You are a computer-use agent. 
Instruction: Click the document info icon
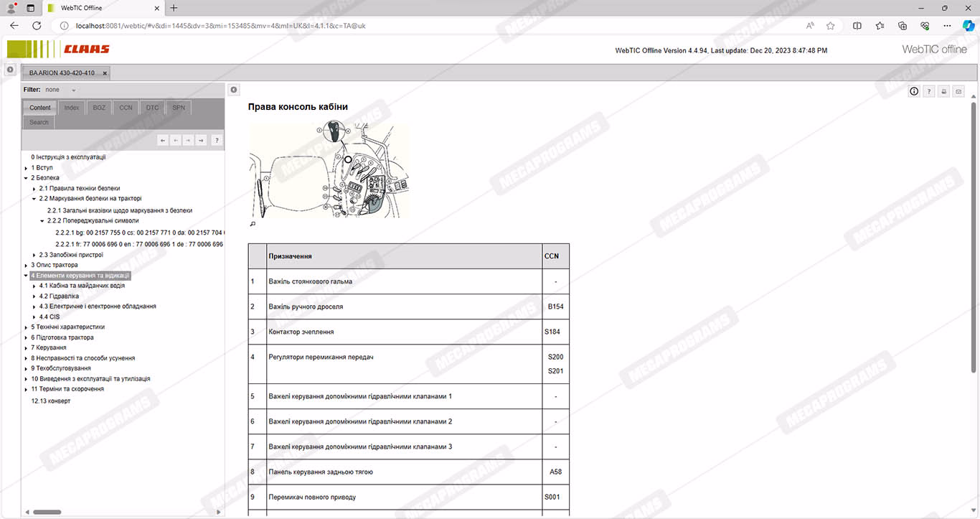pyautogui.click(x=914, y=91)
